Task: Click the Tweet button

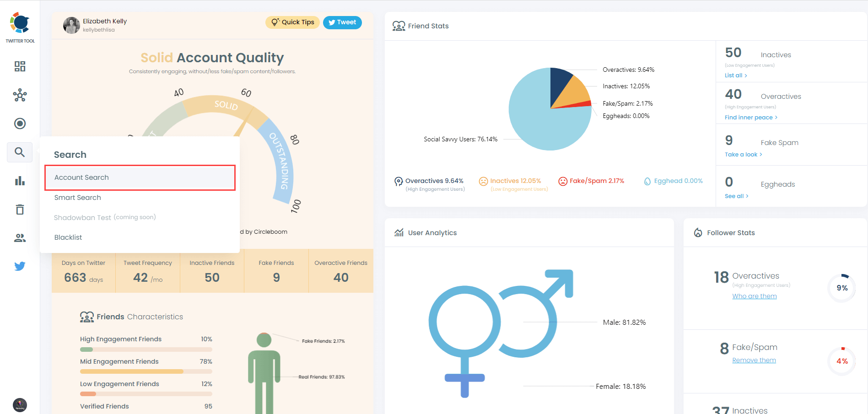Action: (342, 22)
